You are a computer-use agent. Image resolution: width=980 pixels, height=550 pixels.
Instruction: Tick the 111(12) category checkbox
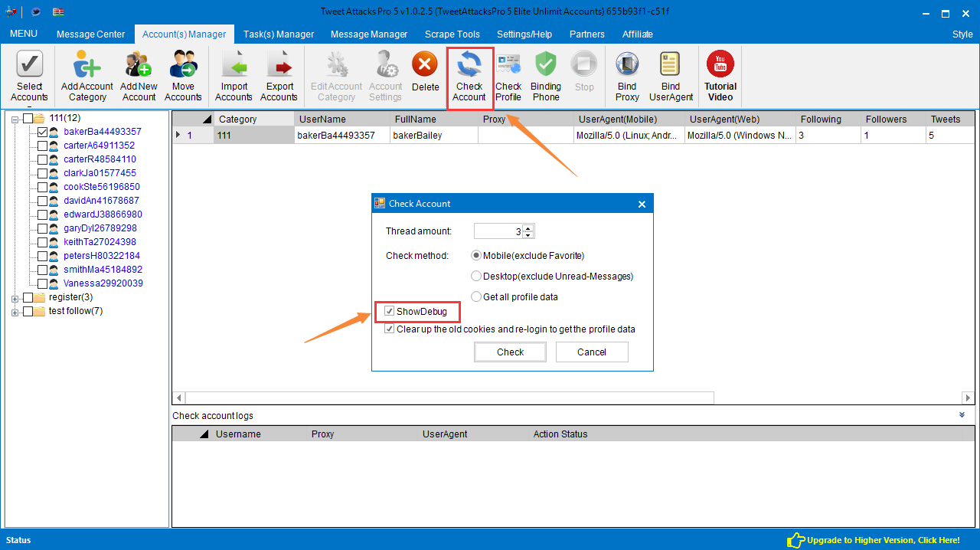(x=28, y=118)
